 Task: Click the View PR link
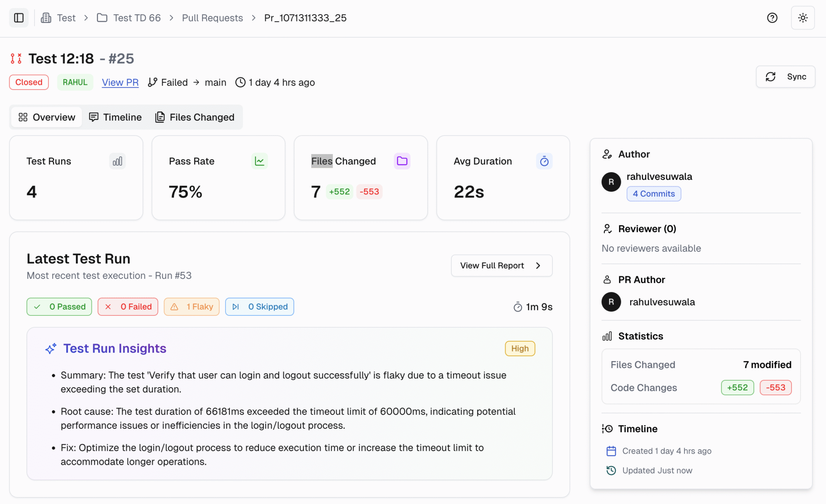point(120,82)
